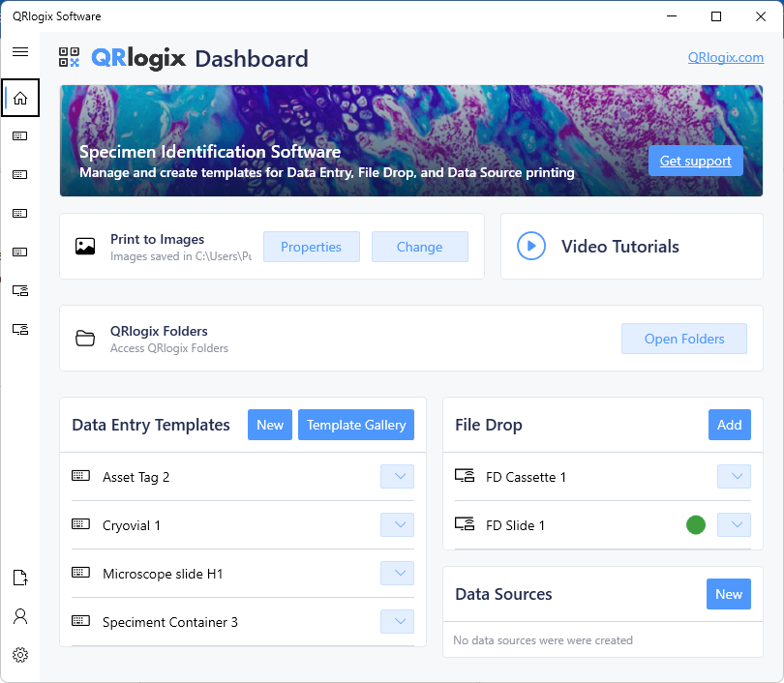Click the Change printer button

(419, 247)
